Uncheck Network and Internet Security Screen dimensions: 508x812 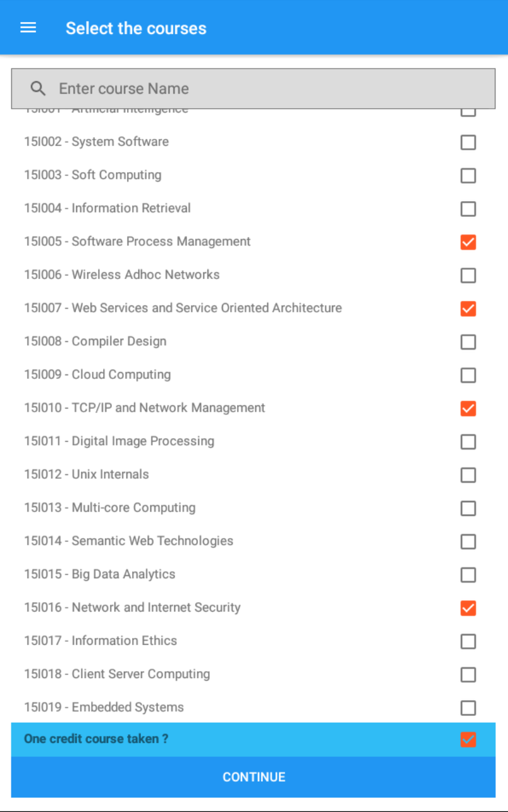(x=468, y=608)
